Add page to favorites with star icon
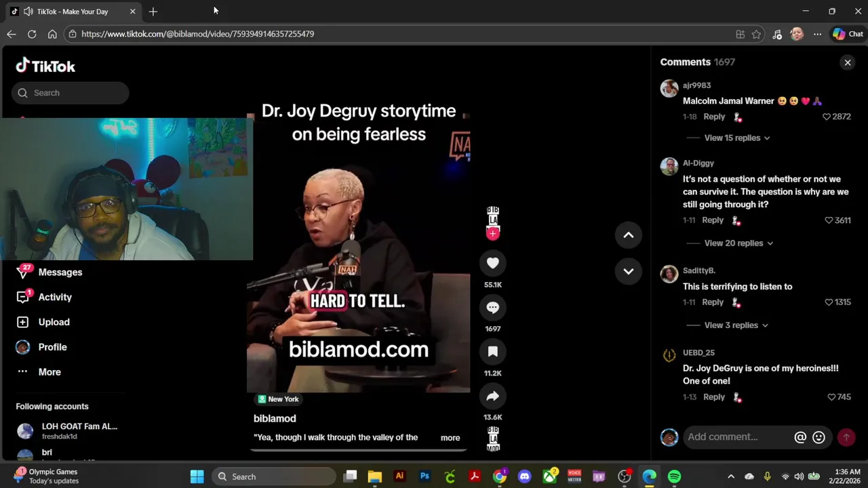The width and height of the screenshot is (868, 488). [x=757, y=34]
